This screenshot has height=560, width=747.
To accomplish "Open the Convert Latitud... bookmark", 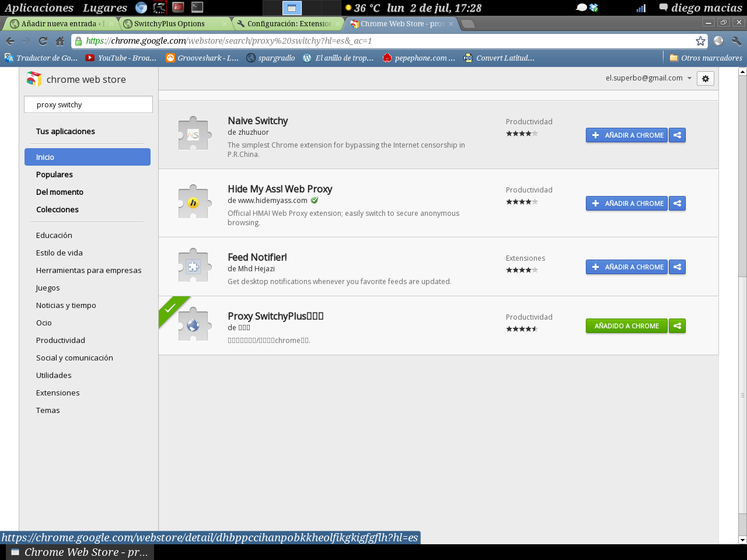I will pos(499,58).
